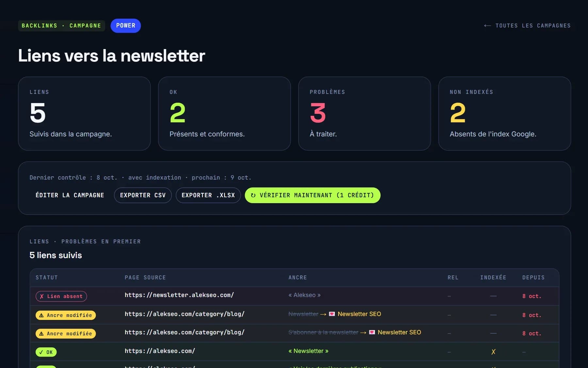Click the DEPUIS column header
The image size is (588, 368).
(x=533, y=277)
